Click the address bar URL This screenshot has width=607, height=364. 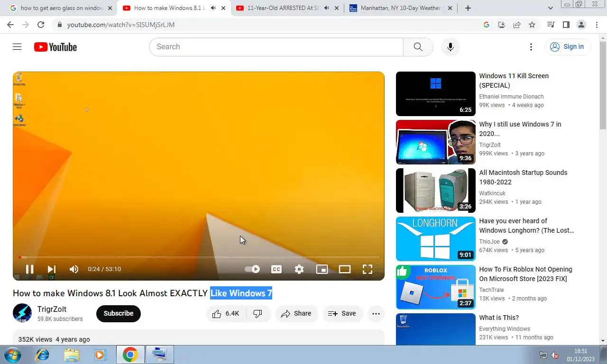[121, 25]
